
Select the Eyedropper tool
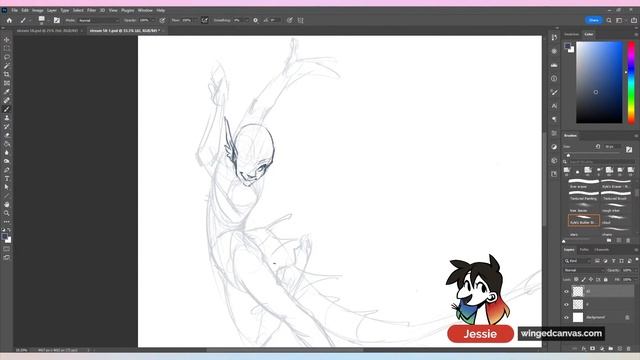(7, 91)
